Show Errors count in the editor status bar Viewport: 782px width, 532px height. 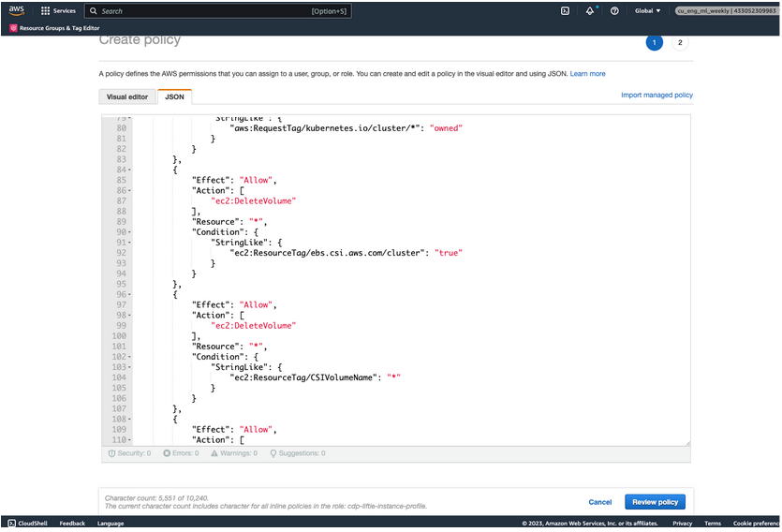coord(180,453)
